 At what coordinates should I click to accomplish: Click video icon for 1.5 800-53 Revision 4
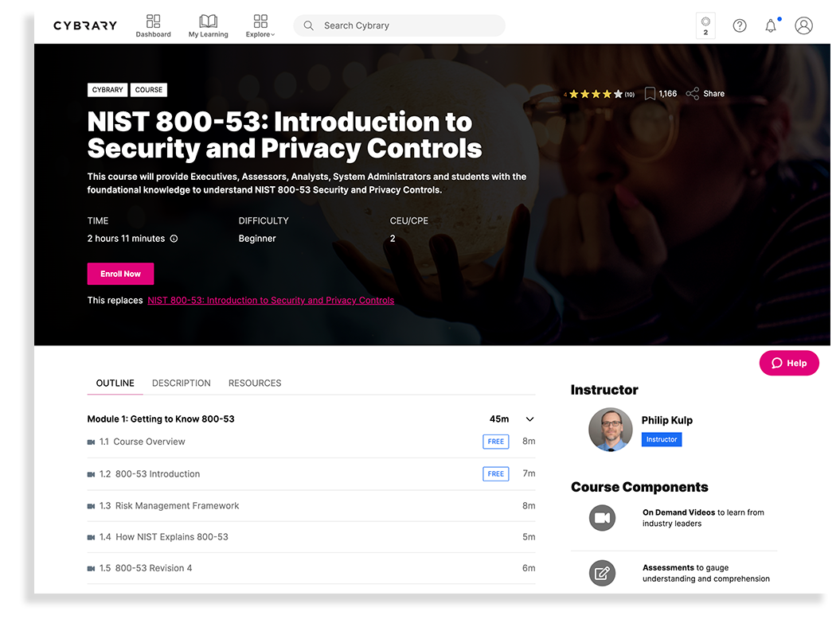[x=91, y=568]
